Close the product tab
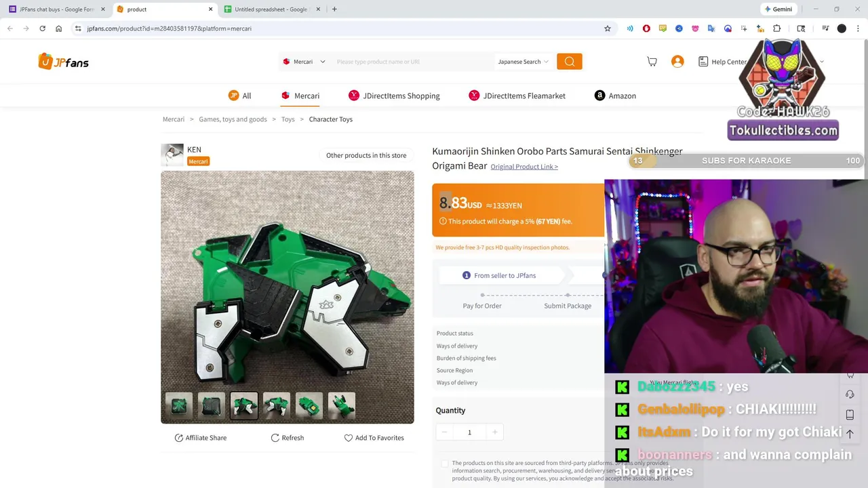868x488 pixels. pyautogui.click(x=210, y=9)
